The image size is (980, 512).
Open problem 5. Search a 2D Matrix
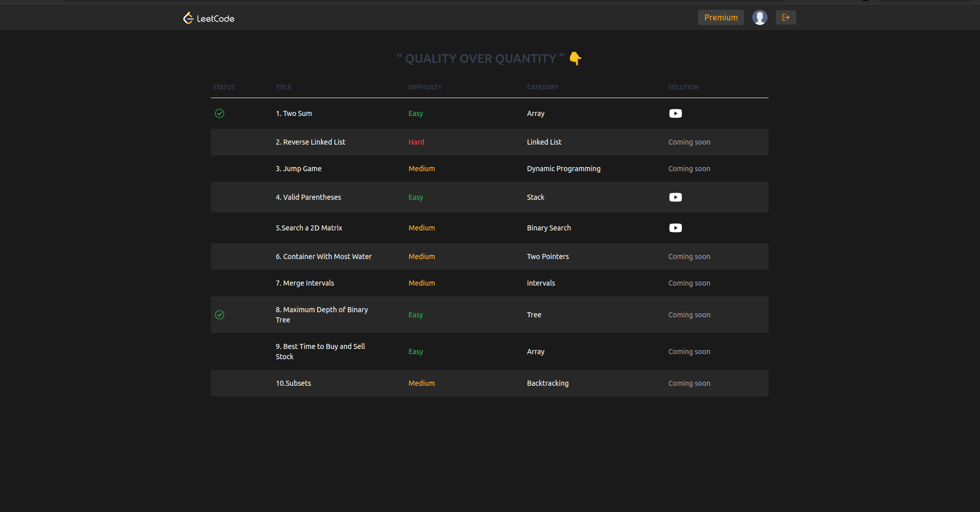tap(309, 228)
